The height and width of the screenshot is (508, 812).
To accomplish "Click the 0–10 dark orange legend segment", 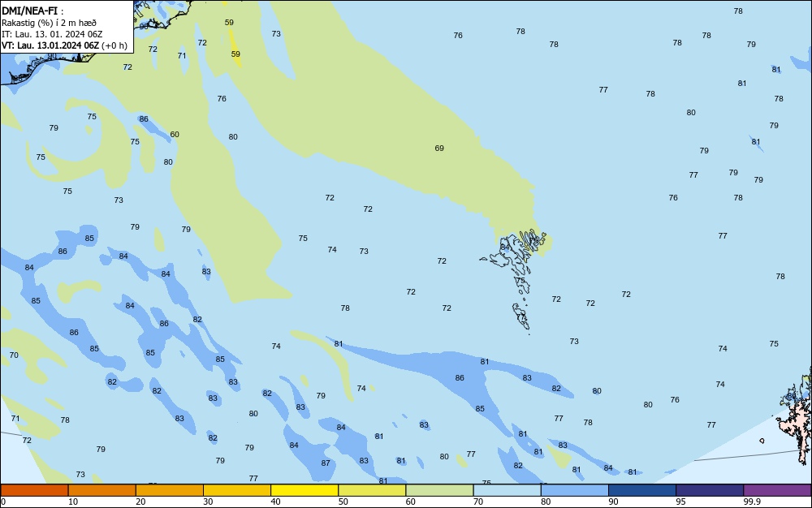I will point(34,490).
